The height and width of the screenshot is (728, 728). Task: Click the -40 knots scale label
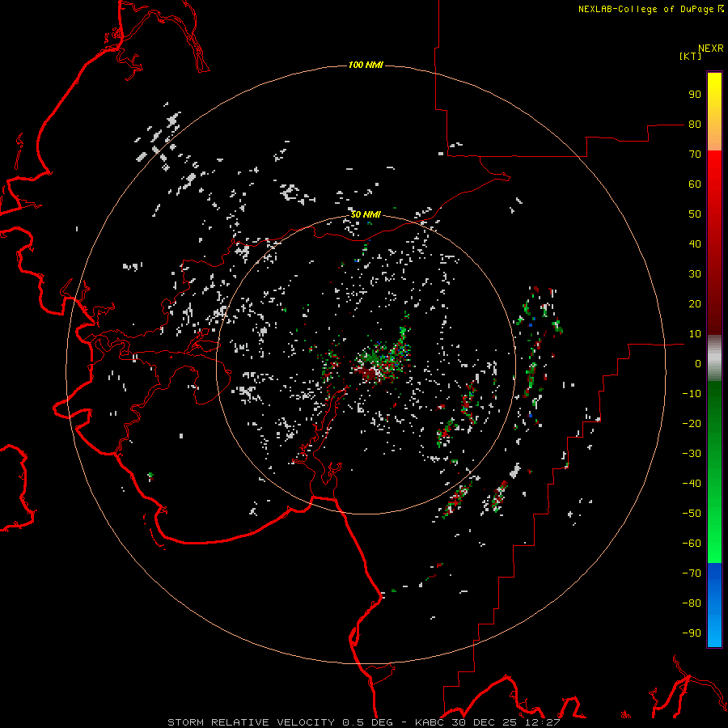(x=692, y=484)
